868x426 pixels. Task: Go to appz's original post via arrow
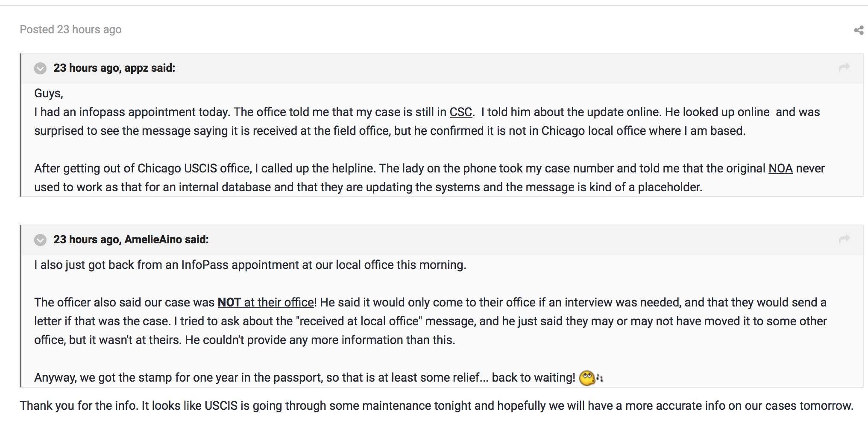point(844,67)
